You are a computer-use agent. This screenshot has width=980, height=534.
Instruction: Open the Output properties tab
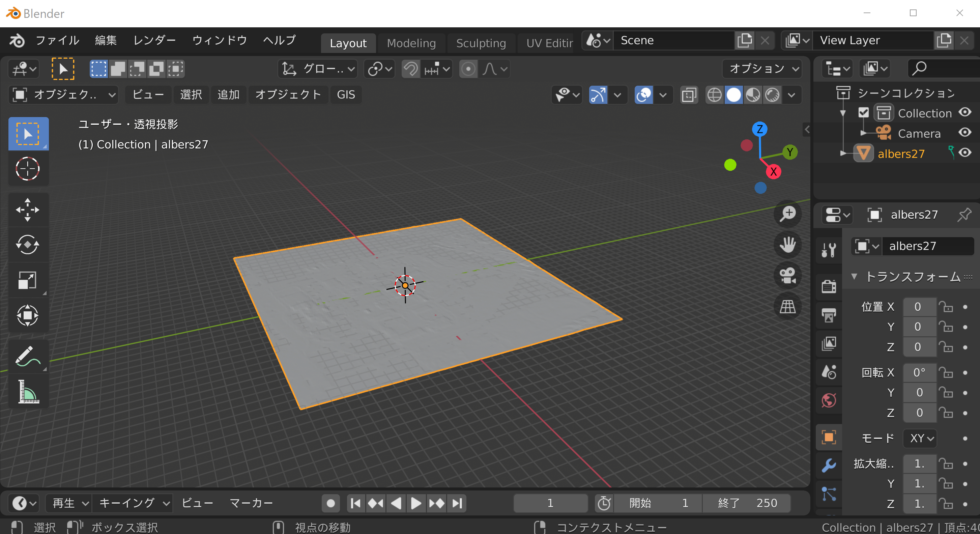(x=829, y=315)
